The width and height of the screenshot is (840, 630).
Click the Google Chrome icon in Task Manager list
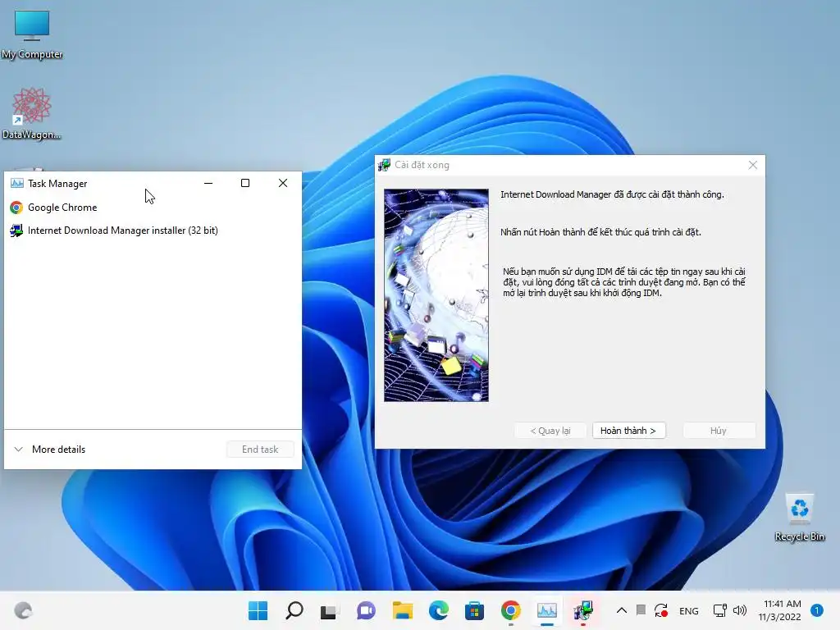coord(16,208)
